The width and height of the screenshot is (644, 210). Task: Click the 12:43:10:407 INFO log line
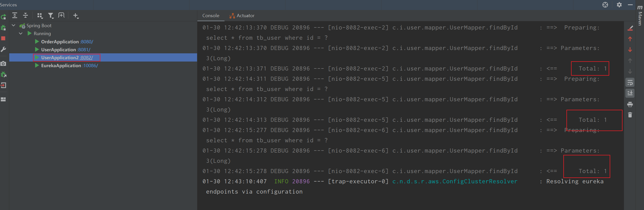(403, 181)
